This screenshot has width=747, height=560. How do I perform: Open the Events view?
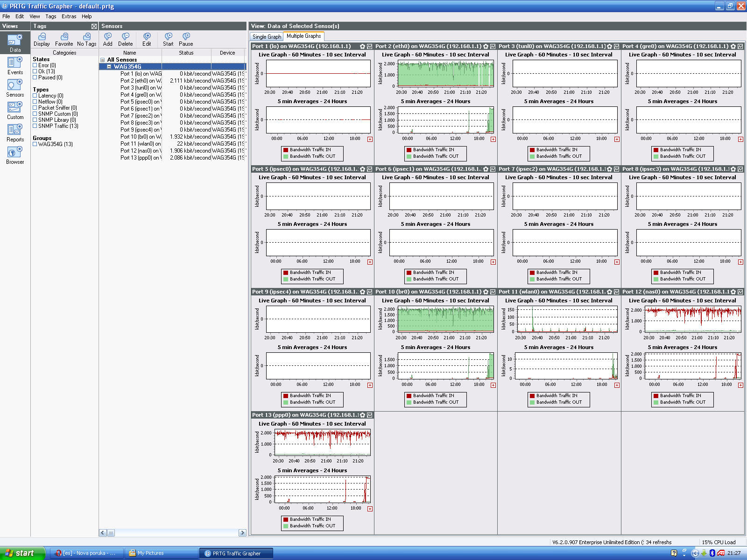[x=15, y=65]
